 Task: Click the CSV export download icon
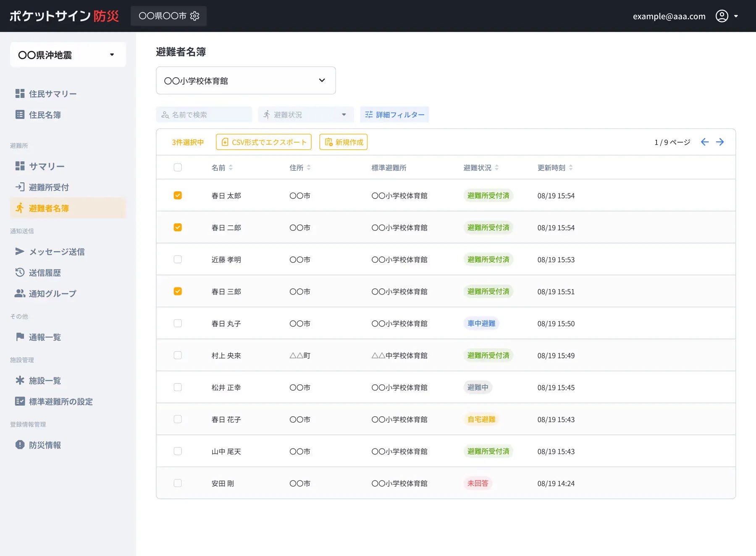pyautogui.click(x=225, y=142)
